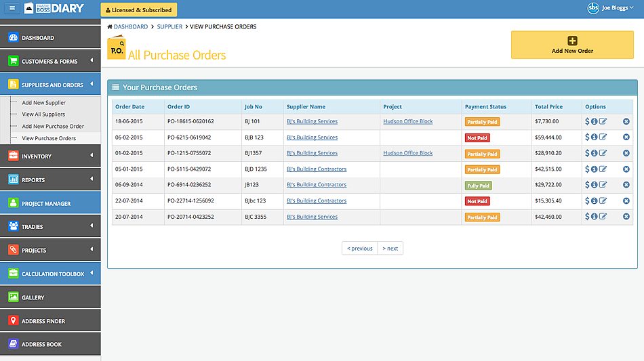Select Add New Purchase Order submenu item
Image resolution: width=644 pixels, height=361 pixels.
(53, 127)
